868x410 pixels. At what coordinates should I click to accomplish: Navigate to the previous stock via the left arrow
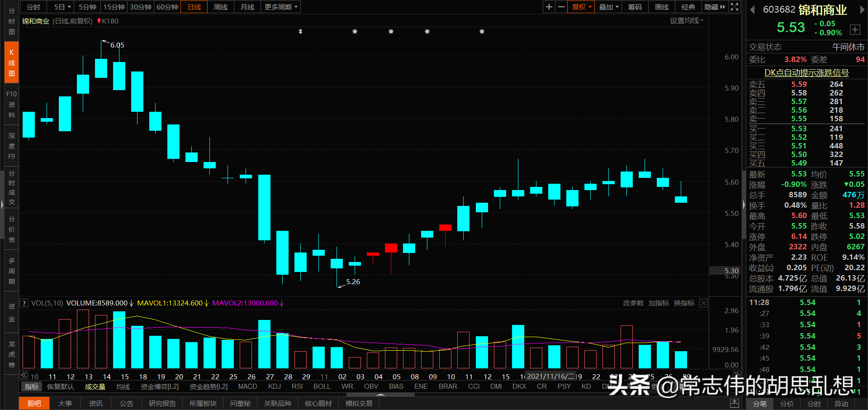752,9
